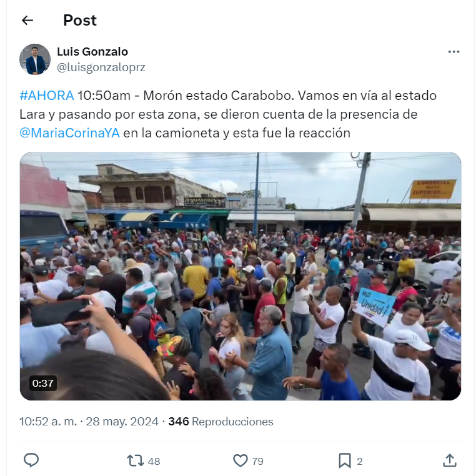Open the three-dot more options menu

454,52
